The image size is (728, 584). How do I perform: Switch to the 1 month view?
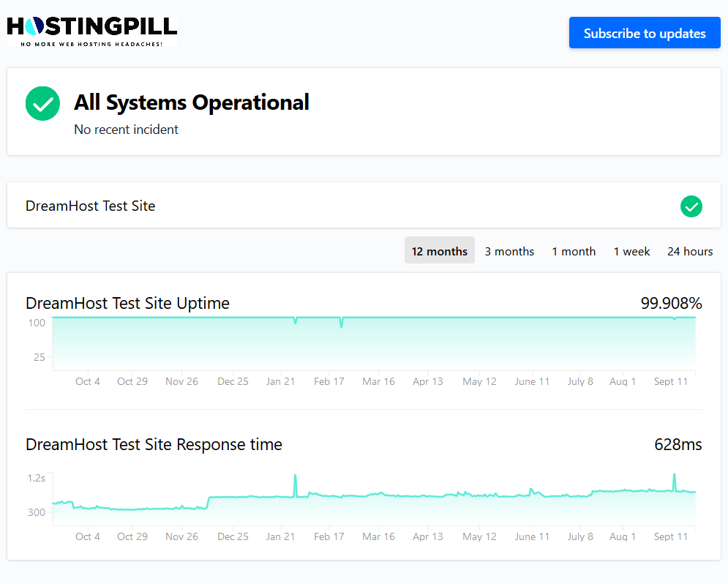tap(574, 251)
